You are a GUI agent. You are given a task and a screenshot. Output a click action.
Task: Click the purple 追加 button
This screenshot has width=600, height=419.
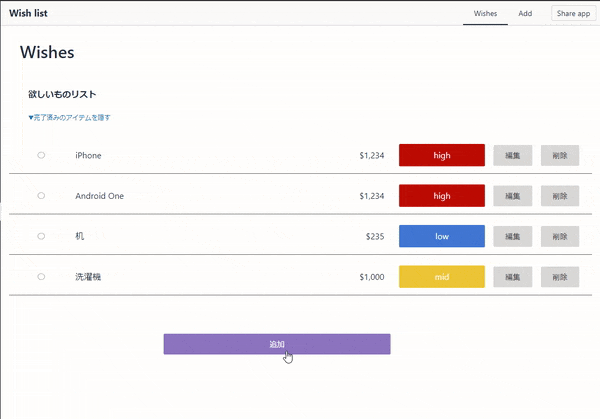tap(277, 344)
